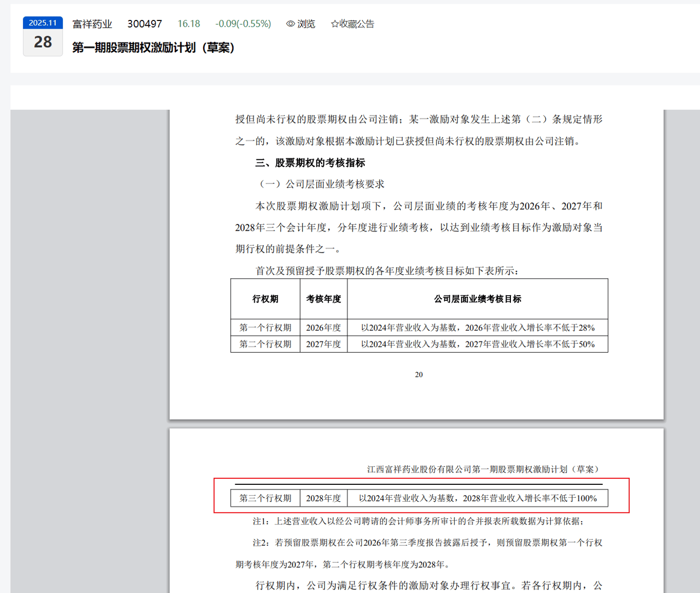Click the 公司层面业绩考核目标 table header
The height and width of the screenshot is (593, 700).
(x=478, y=299)
